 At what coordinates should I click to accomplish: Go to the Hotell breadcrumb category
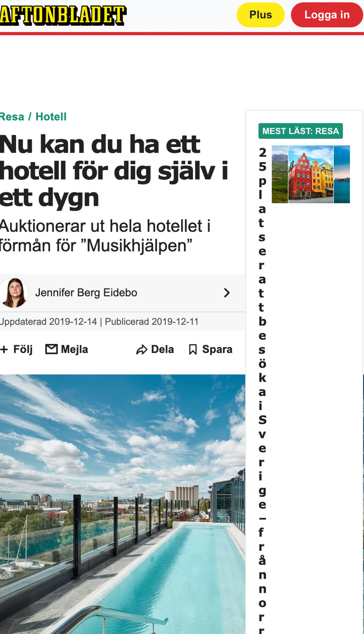pyautogui.click(x=51, y=117)
